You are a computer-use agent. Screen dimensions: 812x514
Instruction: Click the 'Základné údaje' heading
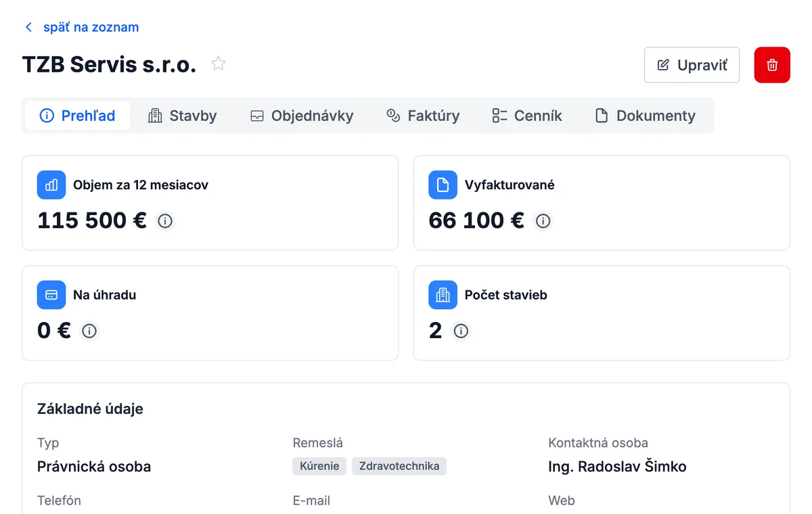(x=90, y=408)
